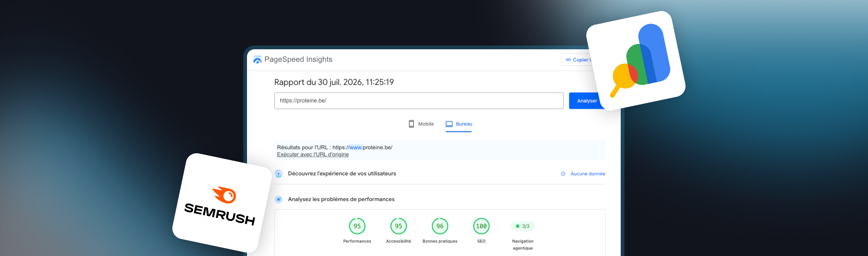Click the Performances label under the gauge

click(x=357, y=241)
